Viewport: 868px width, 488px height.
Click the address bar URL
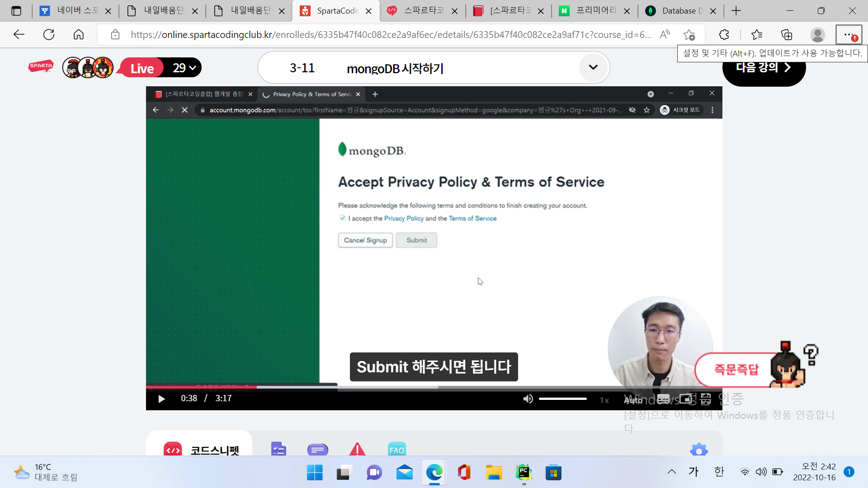(x=391, y=35)
